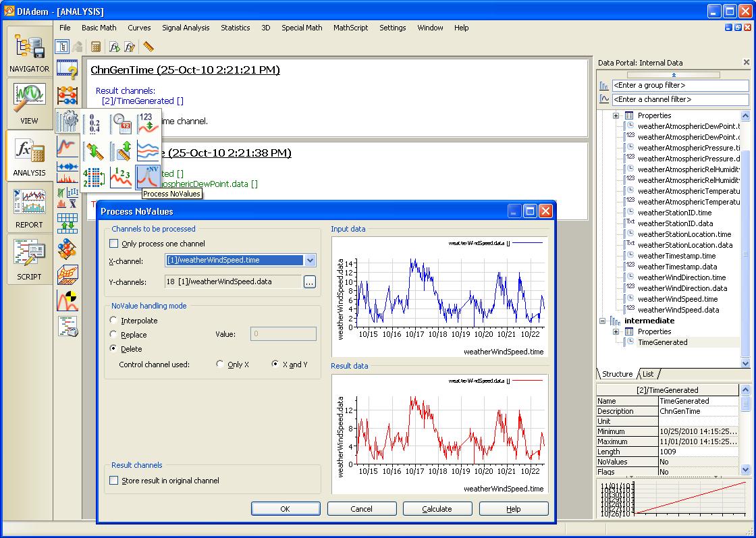The image size is (756, 538).
Task: Click the Calculate button
Action: coord(437,508)
